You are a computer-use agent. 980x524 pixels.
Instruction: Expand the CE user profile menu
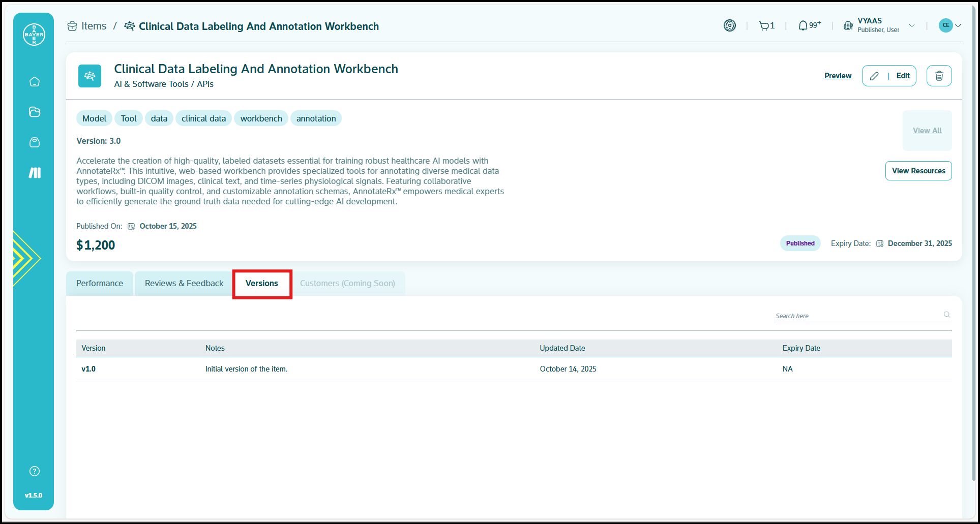950,25
